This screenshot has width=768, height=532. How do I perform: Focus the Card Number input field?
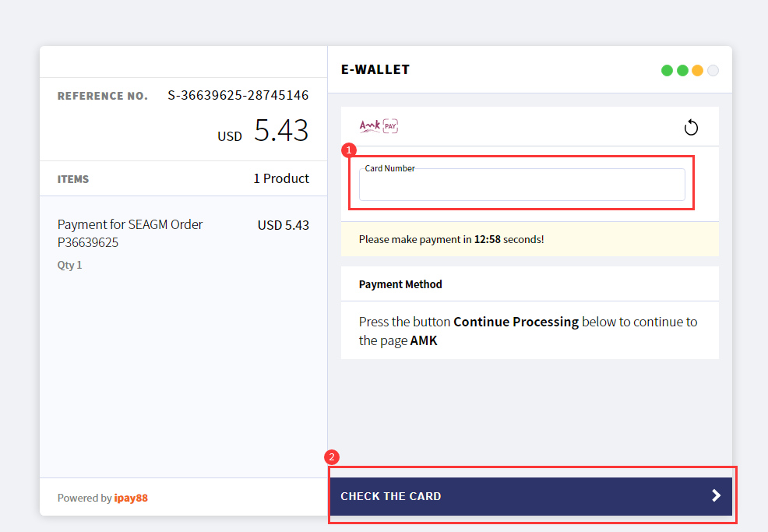(522, 185)
